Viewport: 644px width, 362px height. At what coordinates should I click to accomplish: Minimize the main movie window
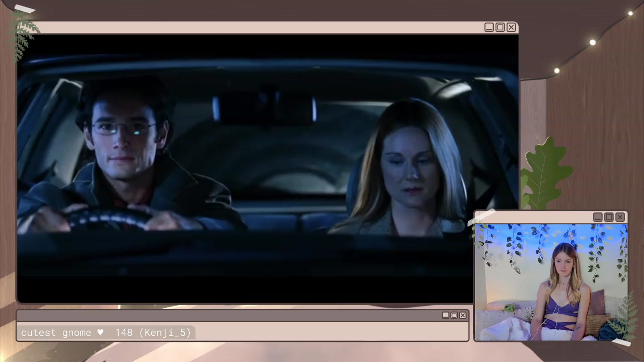[x=489, y=27]
